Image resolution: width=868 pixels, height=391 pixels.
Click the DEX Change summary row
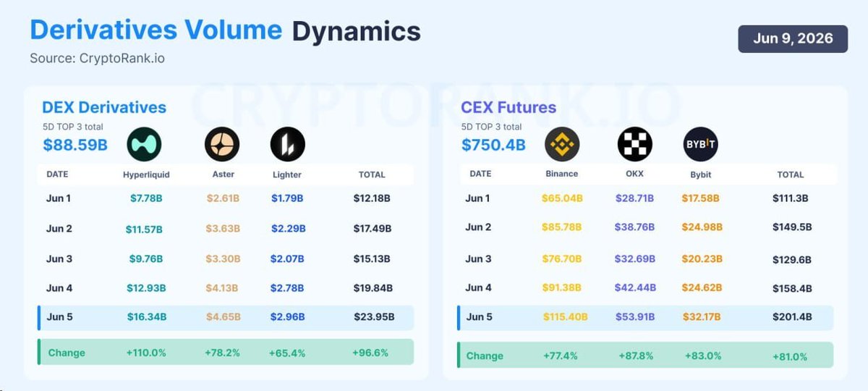[x=226, y=352]
